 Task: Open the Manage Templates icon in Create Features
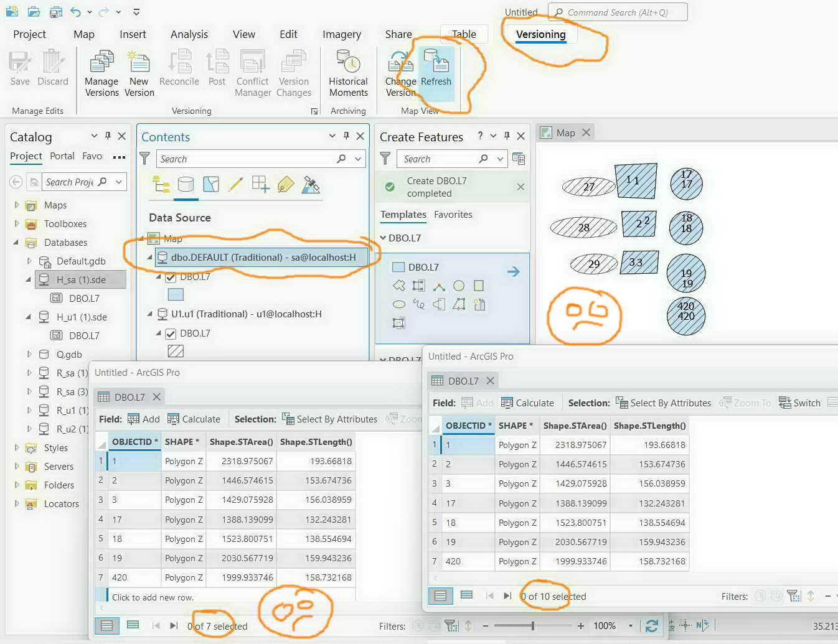[x=518, y=159]
